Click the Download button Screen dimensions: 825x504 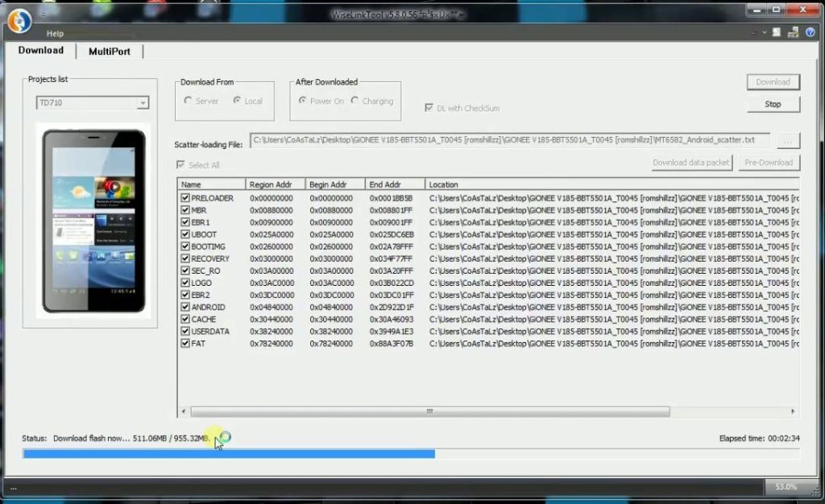coord(772,81)
